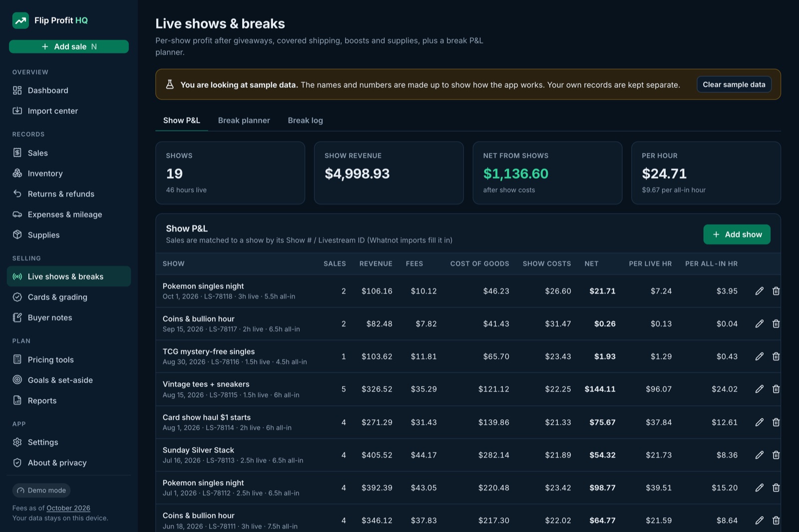Open Buyer notes
This screenshot has height=532, width=799.
[69, 317]
